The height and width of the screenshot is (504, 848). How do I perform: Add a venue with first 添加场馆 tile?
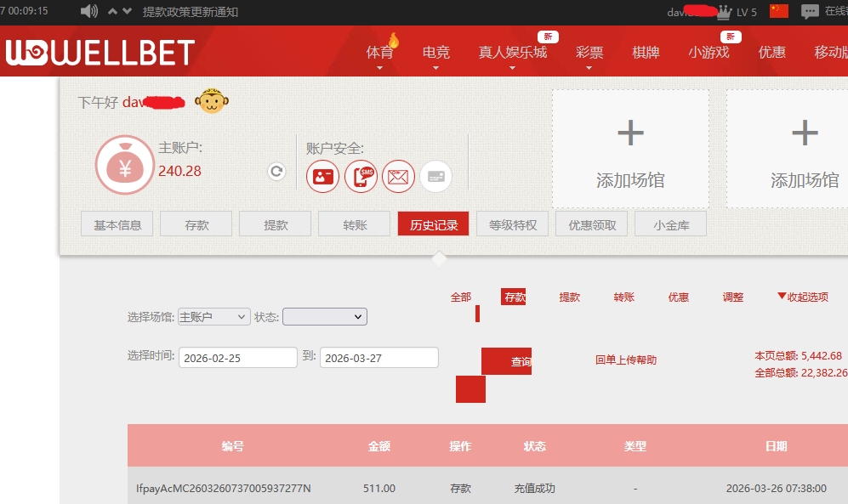pyautogui.click(x=630, y=150)
